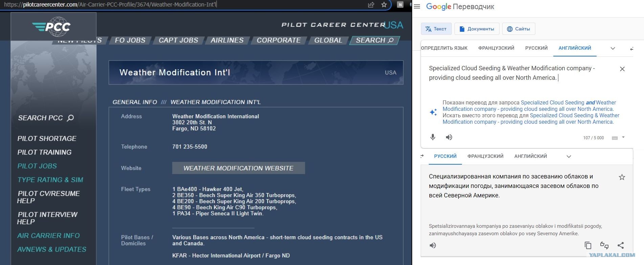644x265 pixels.
Task: Click the Weather Modification Int'l page heading
Action: [175, 72]
